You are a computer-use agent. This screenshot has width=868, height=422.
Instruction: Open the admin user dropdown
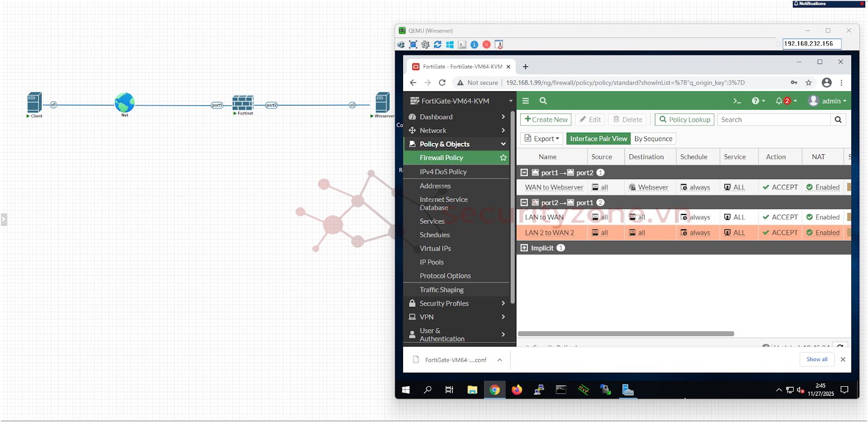(x=827, y=101)
